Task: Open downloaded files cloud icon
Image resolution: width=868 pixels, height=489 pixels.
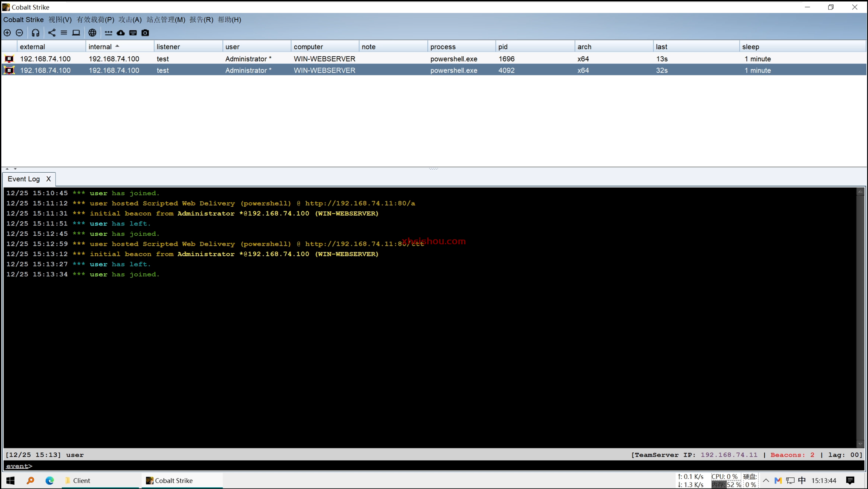Action: coord(121,33)
